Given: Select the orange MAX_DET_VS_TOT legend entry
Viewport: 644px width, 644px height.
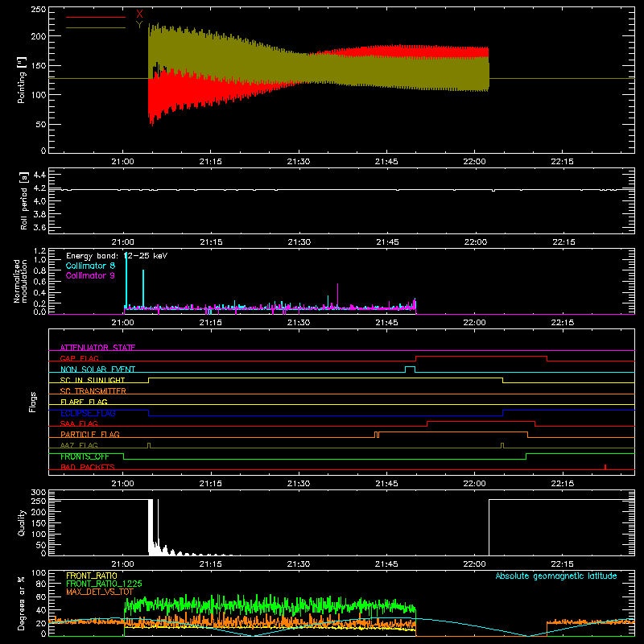Looking at the screenshot, I should pos(100,592).
